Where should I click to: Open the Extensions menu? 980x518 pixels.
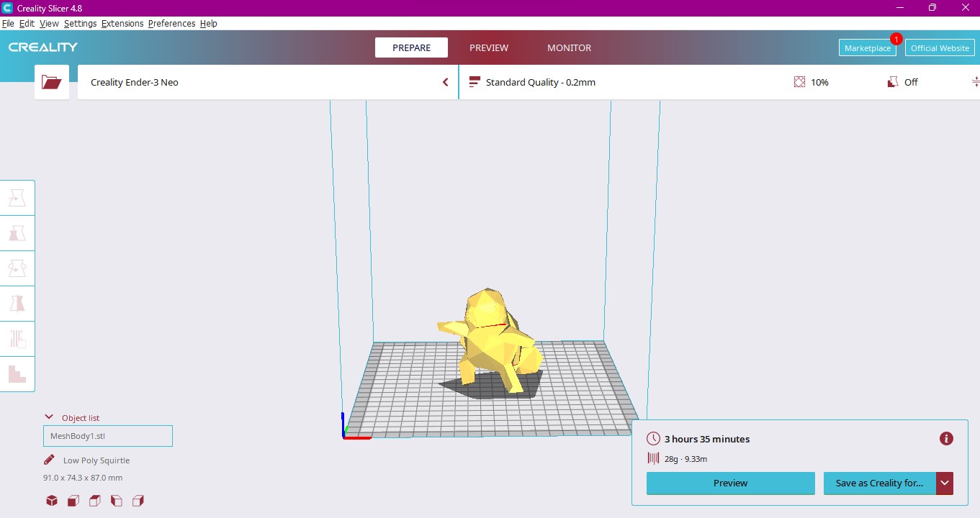coord(122,24)
